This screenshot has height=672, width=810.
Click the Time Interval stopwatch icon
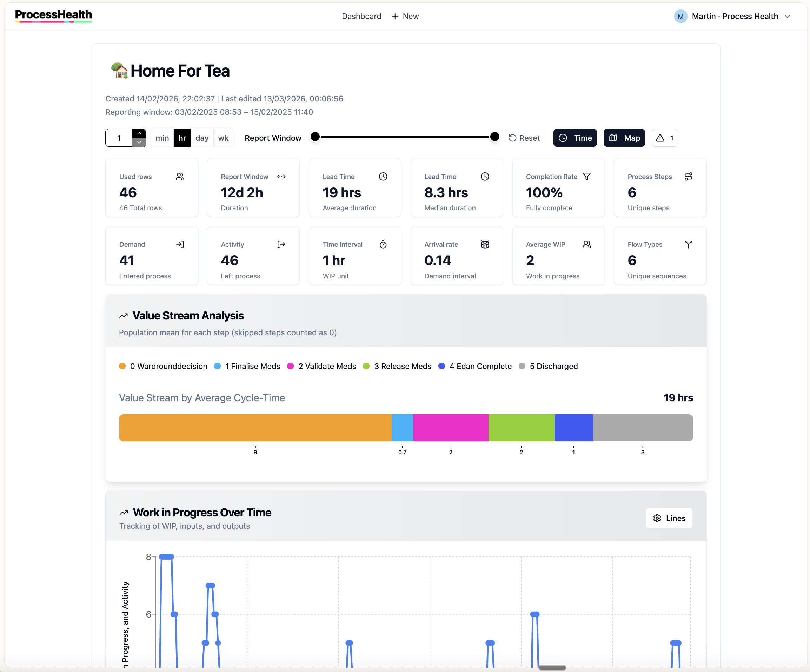click(x=383, y=244)
